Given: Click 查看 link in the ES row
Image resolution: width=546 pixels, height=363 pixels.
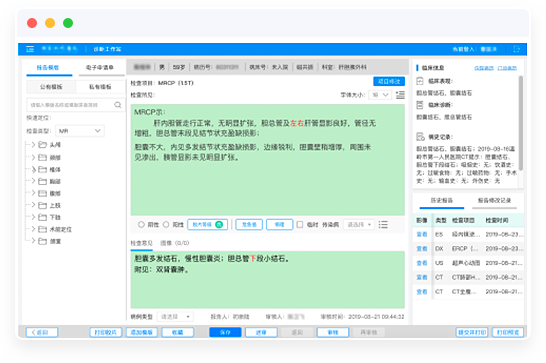Looking at the screenshot, I should [422, 234].
